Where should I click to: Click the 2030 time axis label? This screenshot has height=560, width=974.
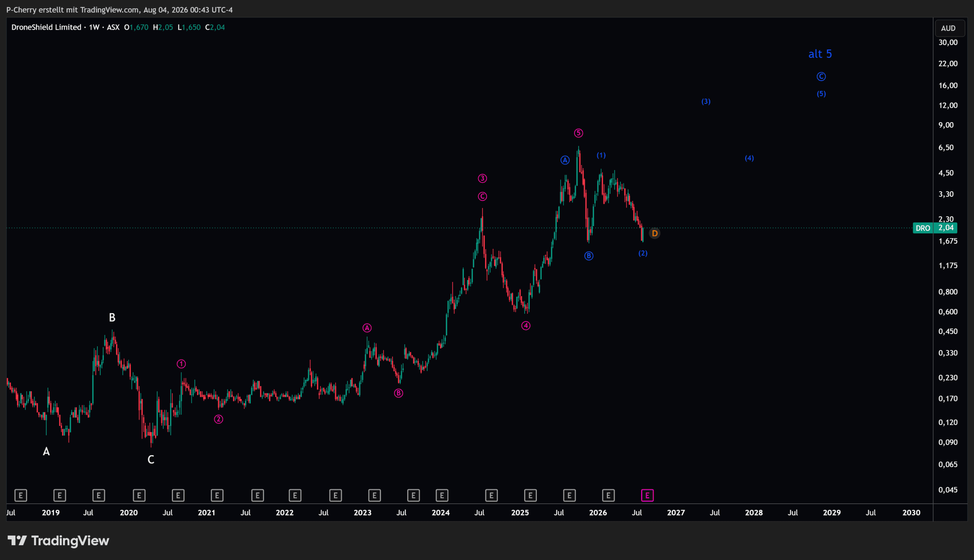[x=911, y=513]
